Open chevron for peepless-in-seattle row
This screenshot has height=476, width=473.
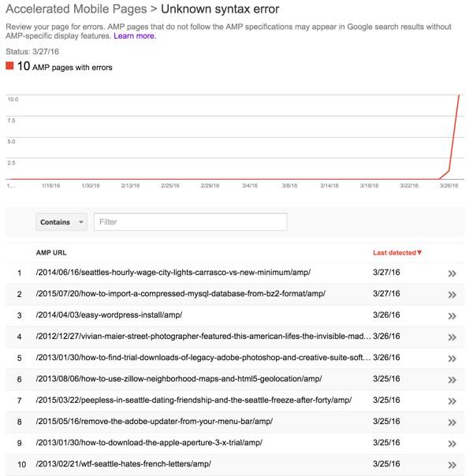pos(452,400)
